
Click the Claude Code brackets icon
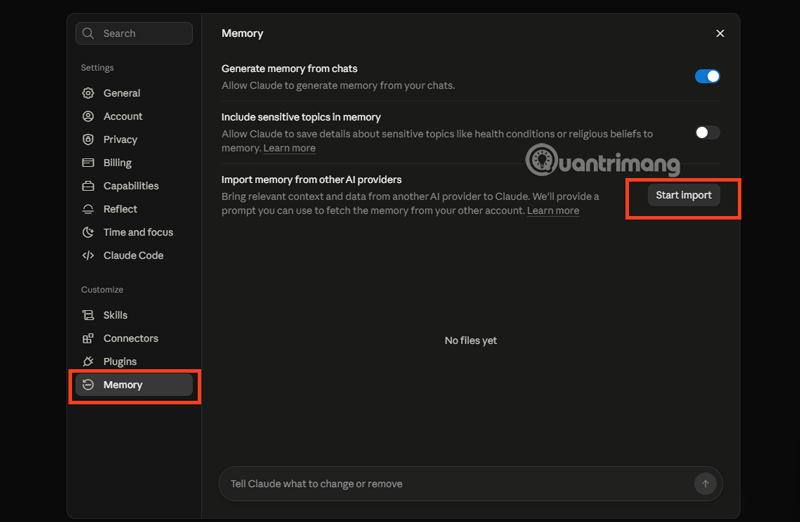pos(88,255)
